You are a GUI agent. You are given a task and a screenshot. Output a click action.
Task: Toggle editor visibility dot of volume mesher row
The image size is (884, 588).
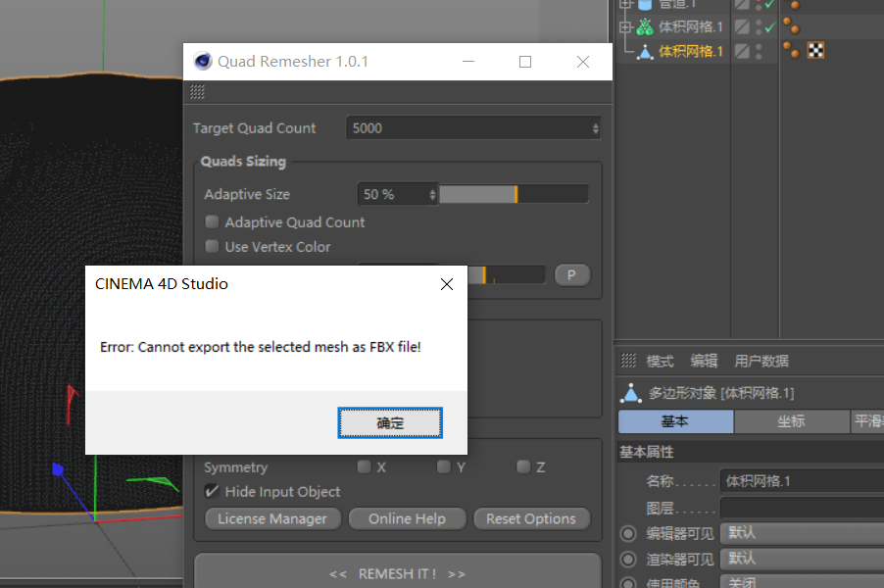pyautogui.click(x=759, y=23)
